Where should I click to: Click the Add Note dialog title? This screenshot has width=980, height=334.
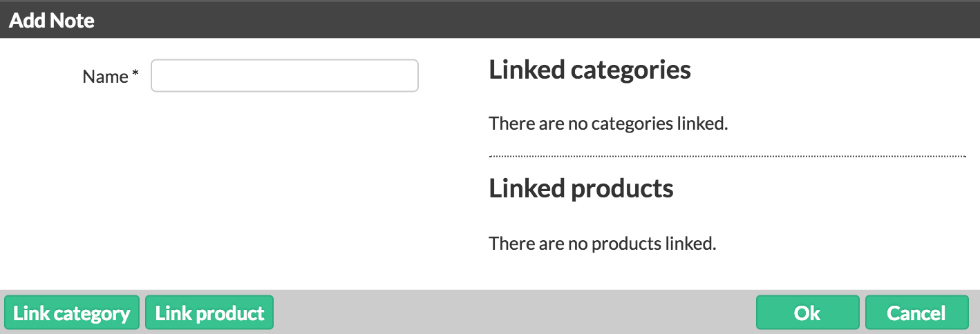[52, 20]
